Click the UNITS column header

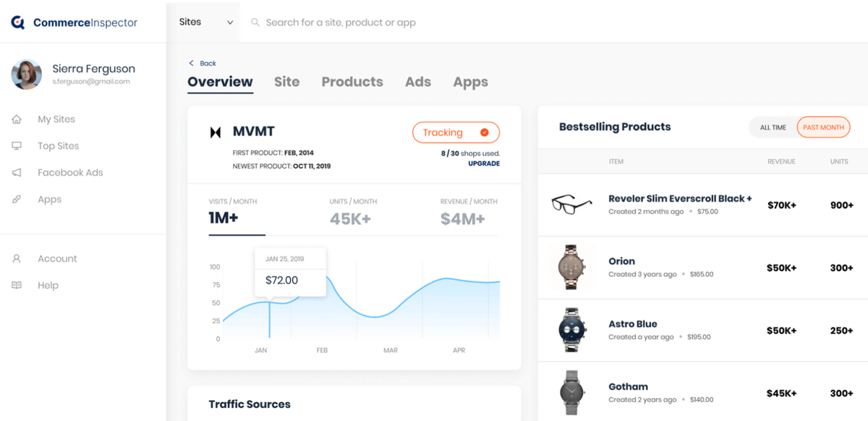click(839, 162)
